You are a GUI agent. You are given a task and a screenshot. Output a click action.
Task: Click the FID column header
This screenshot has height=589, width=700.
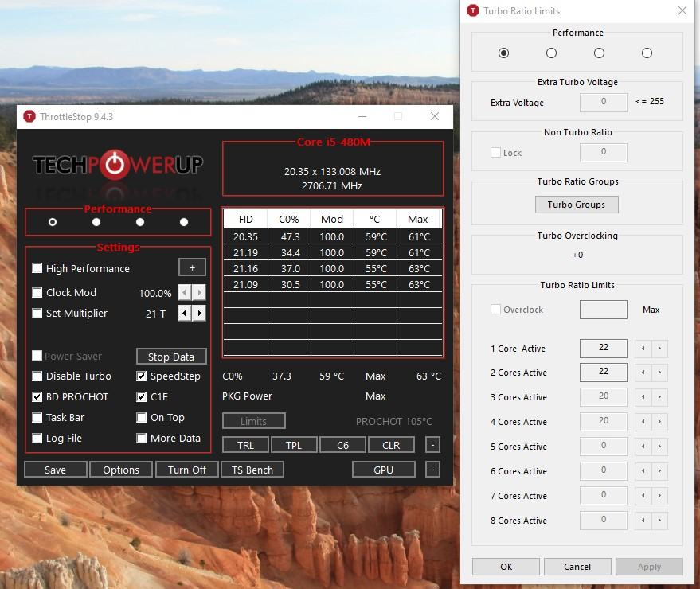click(245, 219)
